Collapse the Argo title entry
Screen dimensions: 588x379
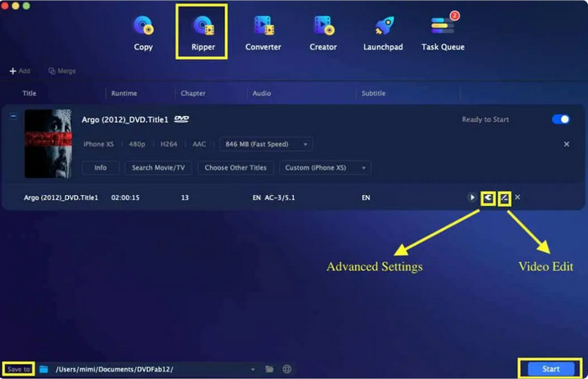(13, 116)
